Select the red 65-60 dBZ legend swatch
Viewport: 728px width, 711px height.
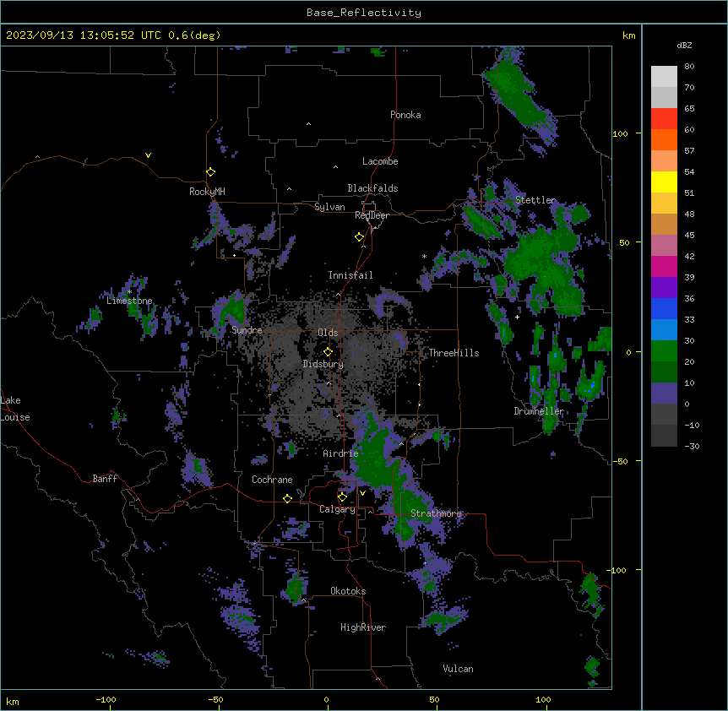[664, 118]
